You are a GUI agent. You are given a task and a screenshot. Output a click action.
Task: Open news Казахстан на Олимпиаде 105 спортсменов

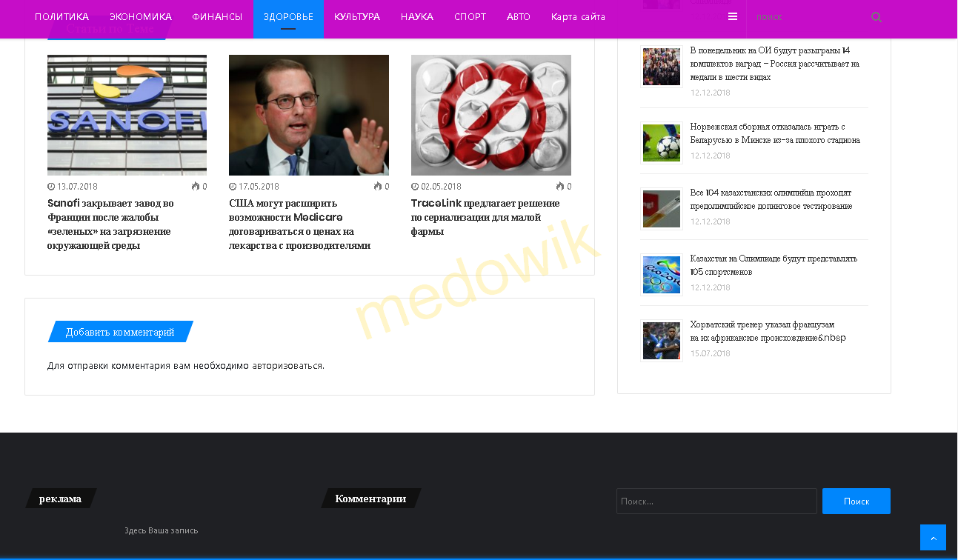coord(774,265)
